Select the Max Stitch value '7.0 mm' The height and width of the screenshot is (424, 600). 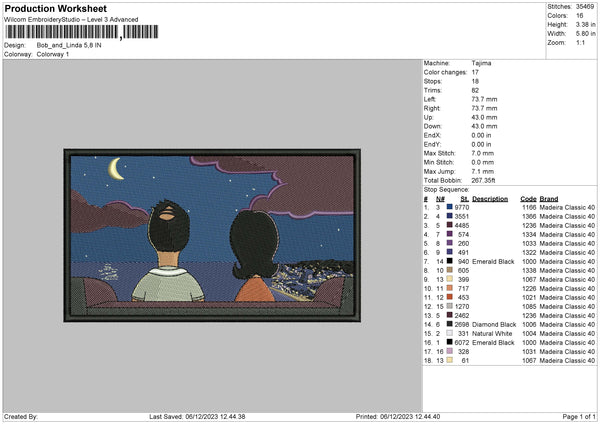[483, 153]
